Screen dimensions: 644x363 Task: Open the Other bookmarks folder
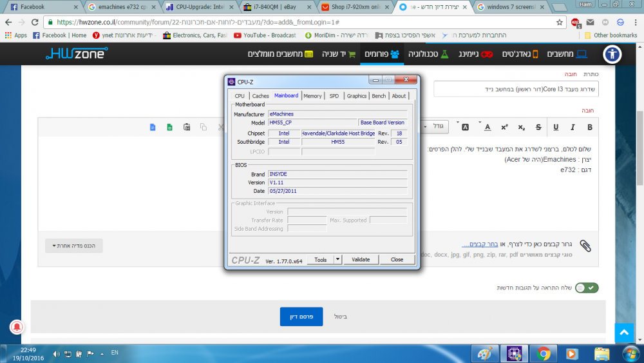pos(611,35)
